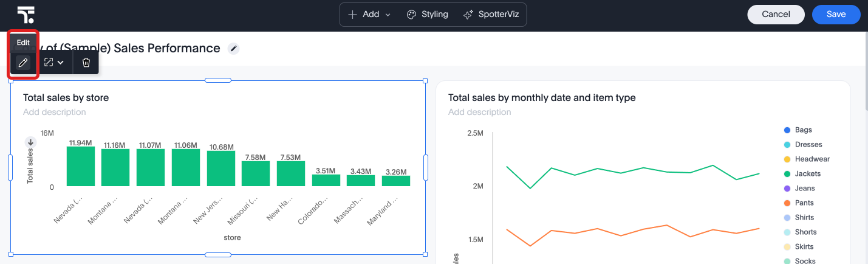Image resolution: width=868 pixels, height=264 pixels.
Task: Add description under Total sales by store
Action: pyautogui.click(x=55, y=112)
